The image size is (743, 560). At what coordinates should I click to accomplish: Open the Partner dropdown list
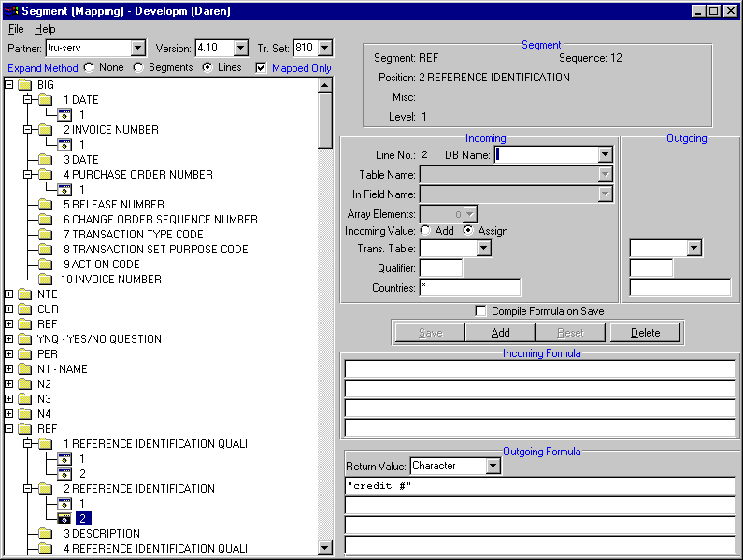pos(138,48)
